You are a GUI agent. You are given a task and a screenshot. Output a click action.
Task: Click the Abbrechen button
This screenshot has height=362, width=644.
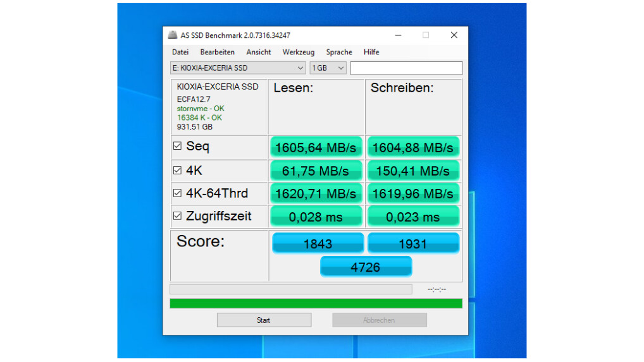tap(379, 320)
